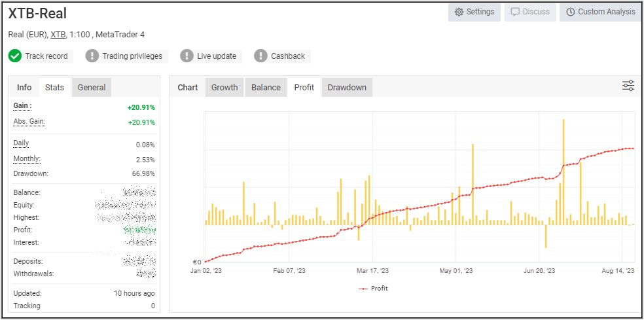This screenshot has width=644, height=320.
Task: Open chart options via the sliders icon
Action: point(628,86)
